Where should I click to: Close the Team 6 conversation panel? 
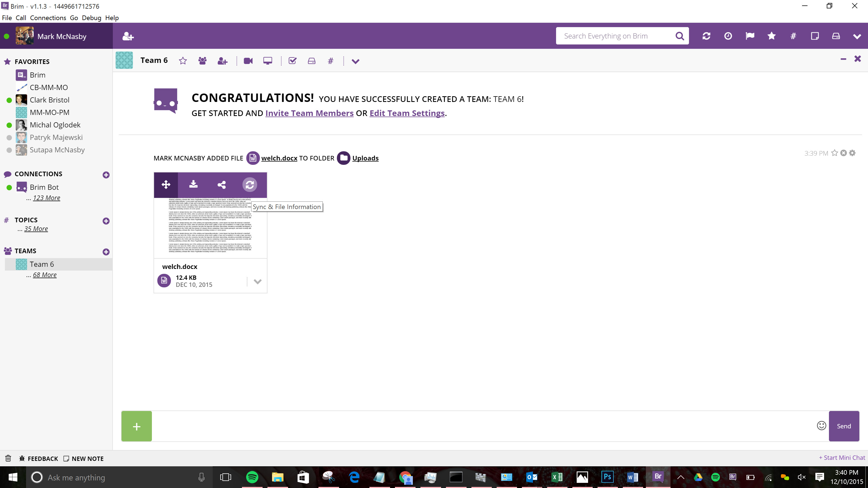(857, 59)
